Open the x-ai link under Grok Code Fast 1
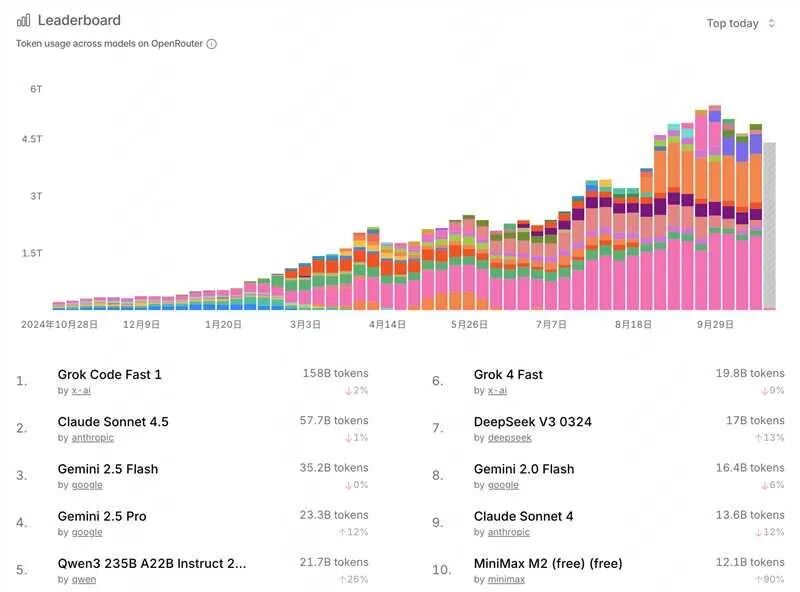The image size is (800, 592). [81, 390]
